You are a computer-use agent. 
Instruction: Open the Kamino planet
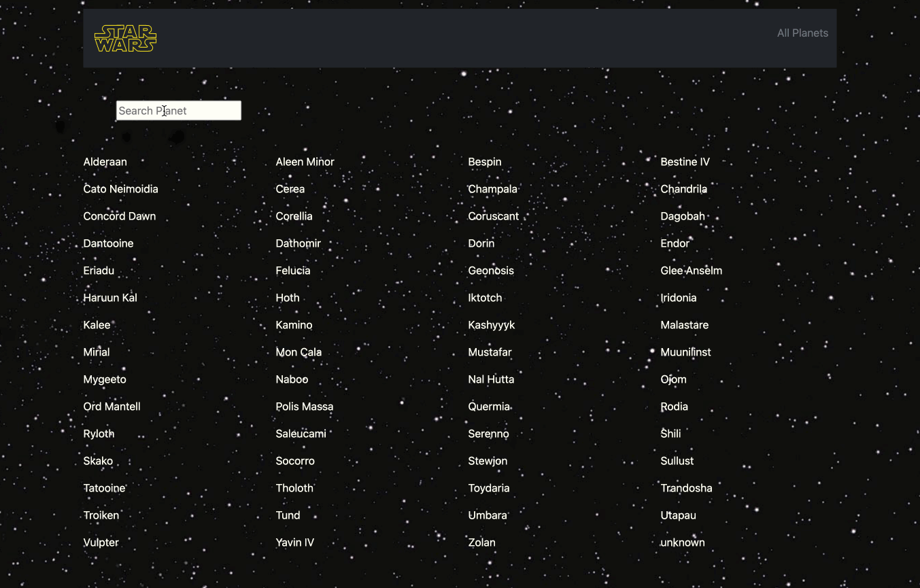[294, 325]
